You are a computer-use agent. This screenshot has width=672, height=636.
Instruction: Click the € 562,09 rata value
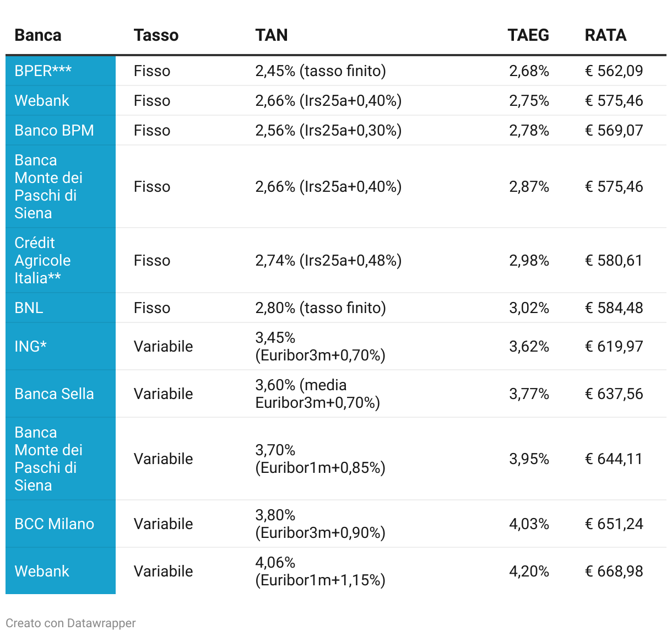coord(614,71)
